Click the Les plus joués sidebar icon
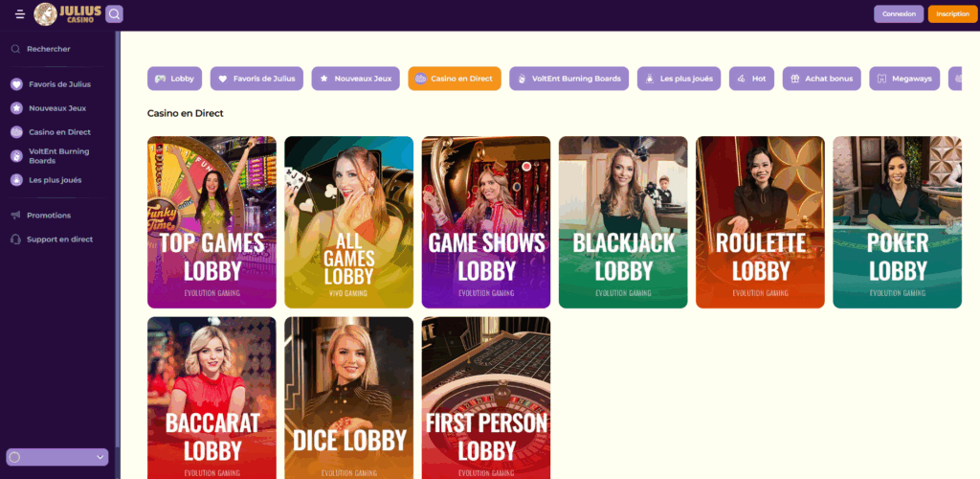Screen dimensions: 980x479 17,180
